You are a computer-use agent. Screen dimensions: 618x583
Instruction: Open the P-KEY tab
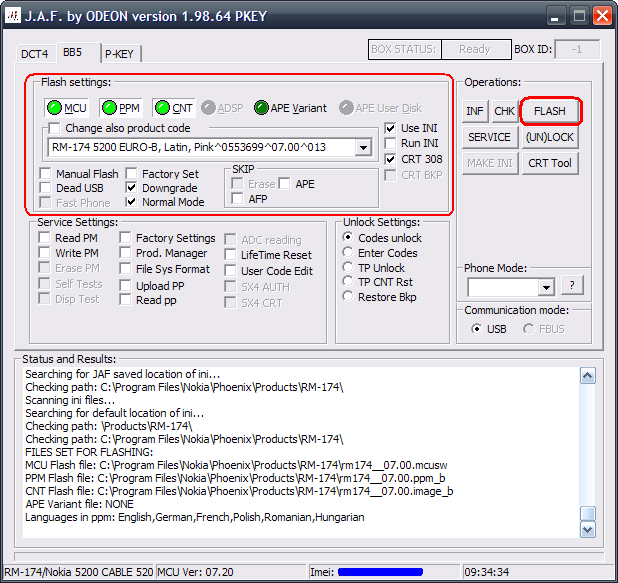click(119, 54)
